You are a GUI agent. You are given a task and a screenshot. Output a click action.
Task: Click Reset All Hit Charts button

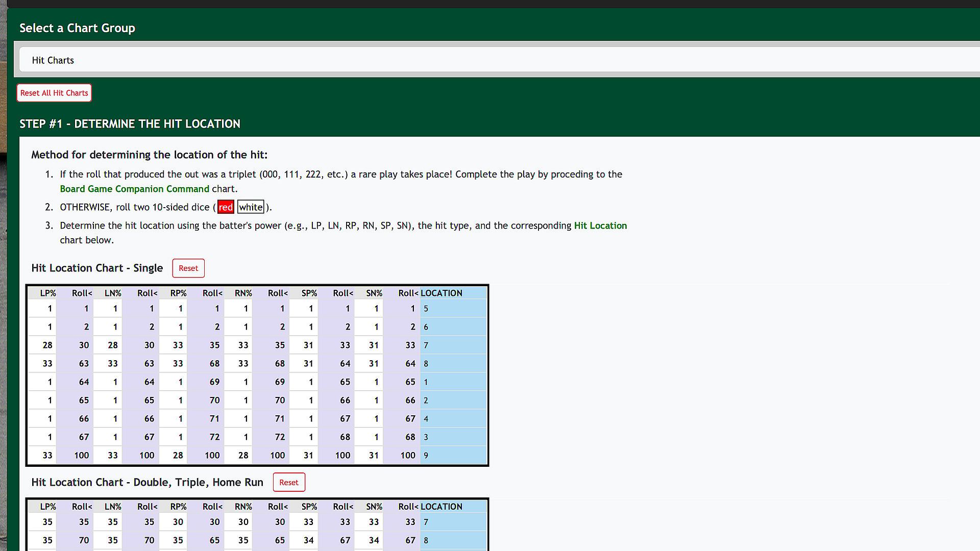pos(54,93)
